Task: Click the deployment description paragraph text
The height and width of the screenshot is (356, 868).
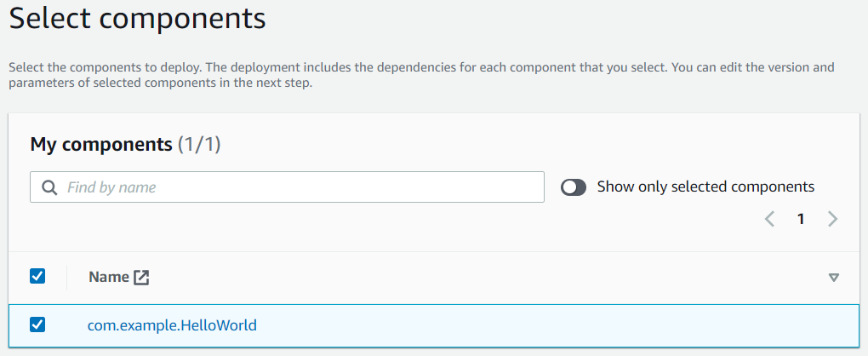Action: point(421,77)
